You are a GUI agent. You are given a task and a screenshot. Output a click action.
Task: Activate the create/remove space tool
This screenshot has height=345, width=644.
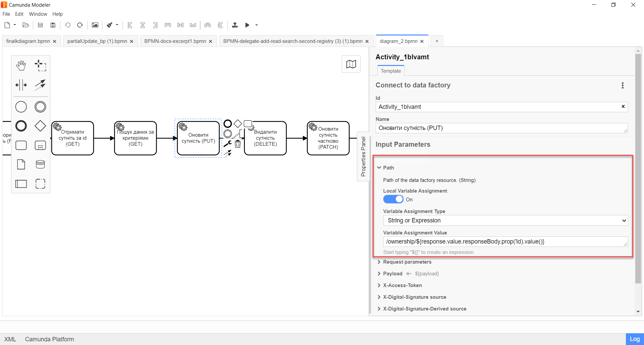pos(21,85)
